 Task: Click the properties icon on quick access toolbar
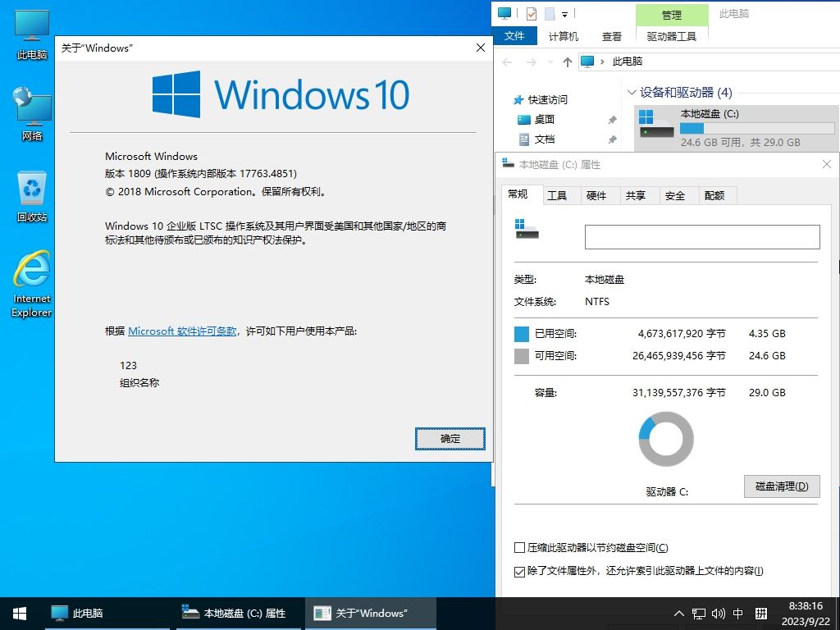[530, 14]
